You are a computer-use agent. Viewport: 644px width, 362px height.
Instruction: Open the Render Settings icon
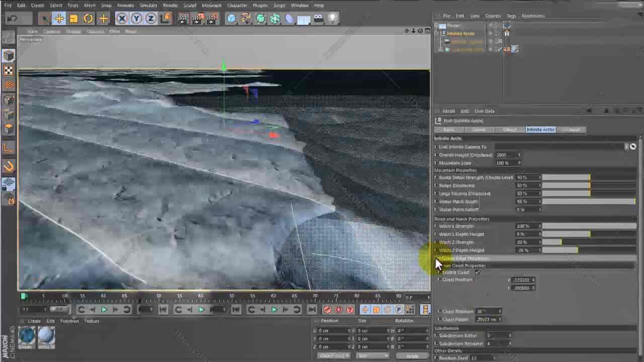[211, 19]
